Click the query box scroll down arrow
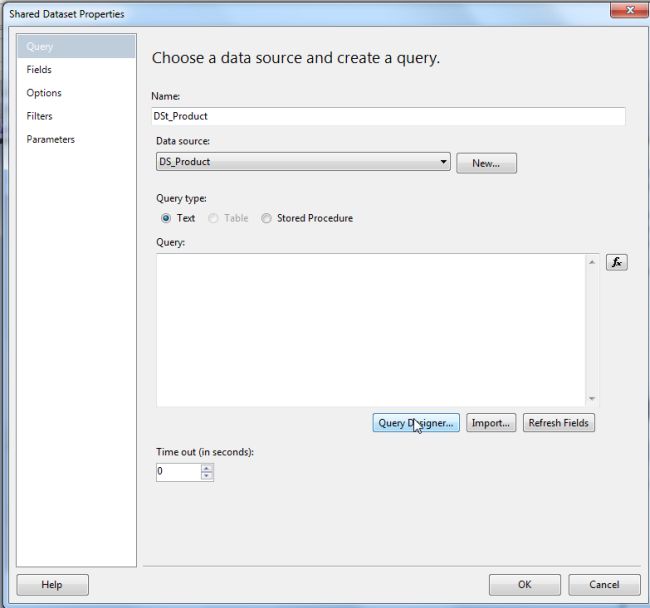This screenshot has height=608, width=650. 592,399
